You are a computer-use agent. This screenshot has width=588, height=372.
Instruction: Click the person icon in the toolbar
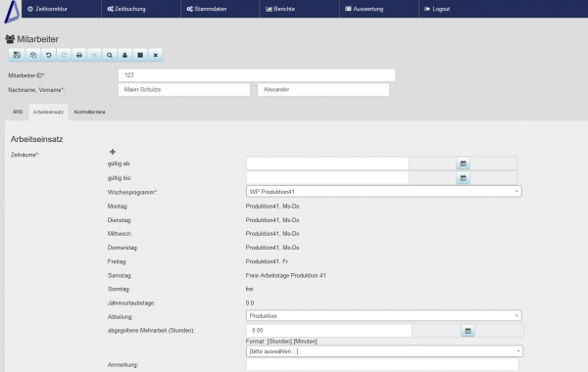click(124, 55)
